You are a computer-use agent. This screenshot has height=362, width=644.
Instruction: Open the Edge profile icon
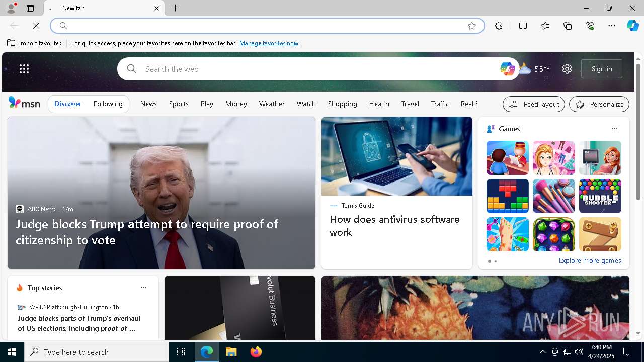pos(11,8)
